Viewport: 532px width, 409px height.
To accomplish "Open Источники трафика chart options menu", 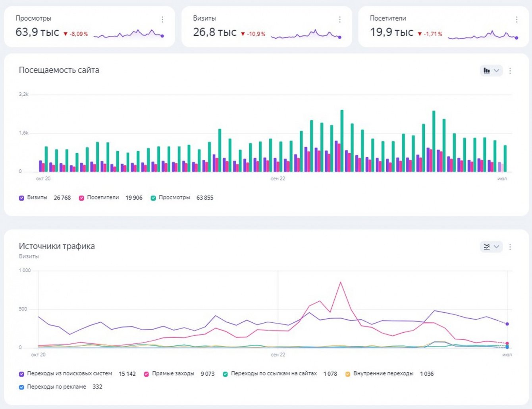I will [510, 247].
